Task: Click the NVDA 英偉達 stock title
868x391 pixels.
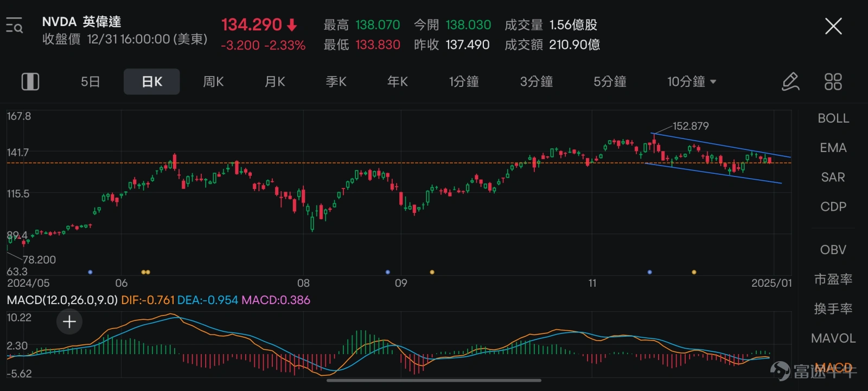Action: [81, 22]
